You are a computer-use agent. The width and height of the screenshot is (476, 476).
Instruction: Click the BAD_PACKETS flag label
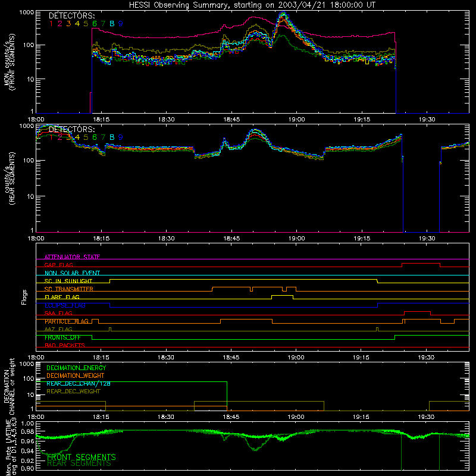click(65, 345)
